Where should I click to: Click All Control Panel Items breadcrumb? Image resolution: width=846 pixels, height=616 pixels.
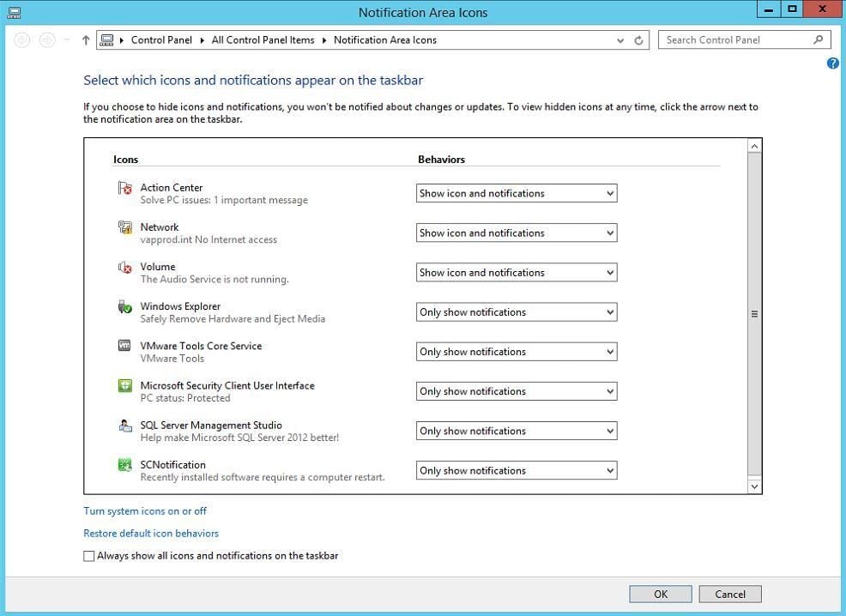(263, 40)
